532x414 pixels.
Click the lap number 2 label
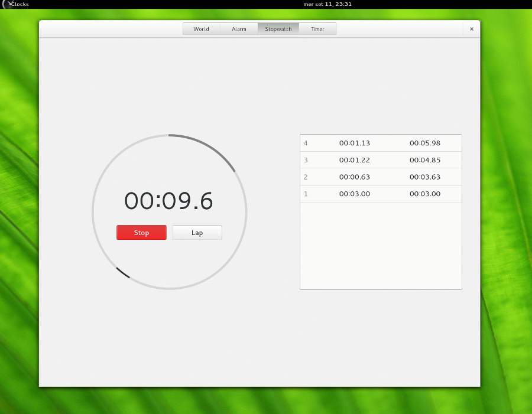coord(306,177)
